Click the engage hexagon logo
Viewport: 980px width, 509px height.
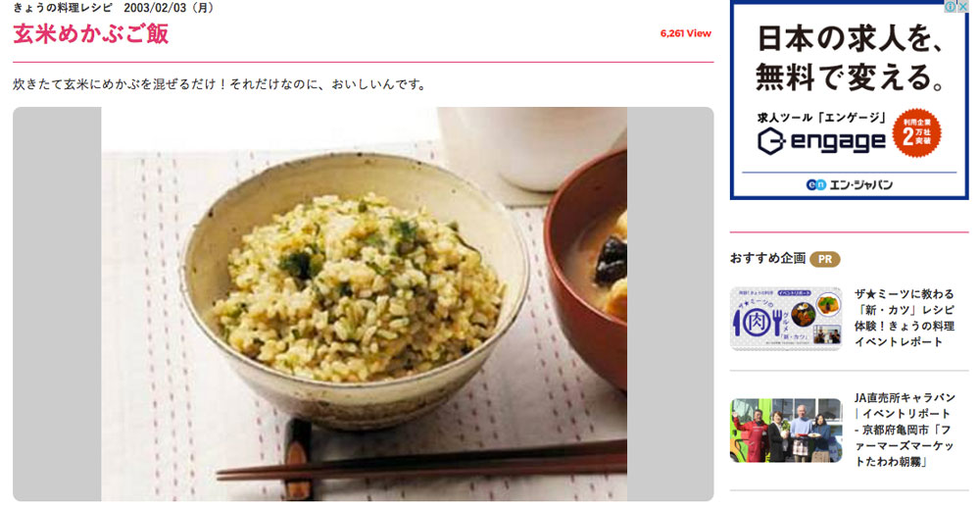pyautogui.click(x=770, y=141)
